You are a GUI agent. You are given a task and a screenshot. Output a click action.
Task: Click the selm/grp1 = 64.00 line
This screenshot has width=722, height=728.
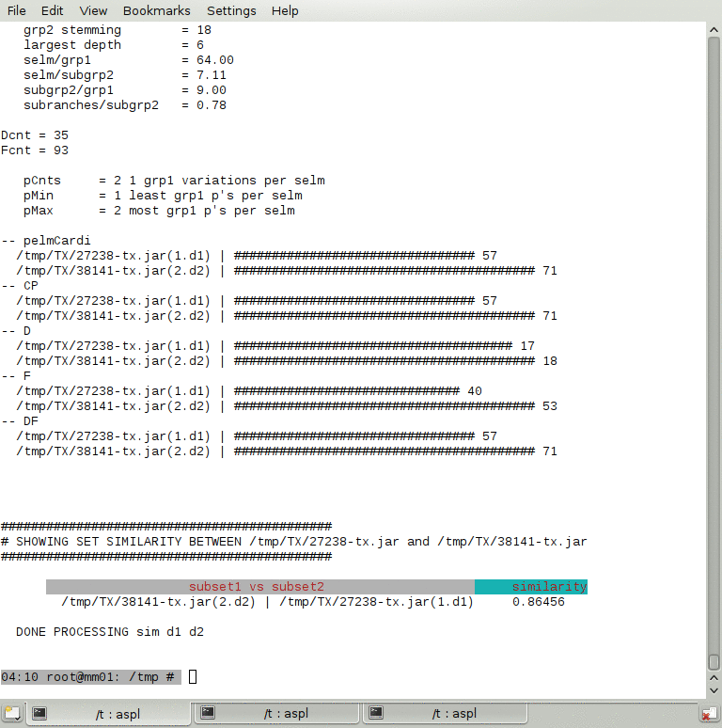pos(129,60)
